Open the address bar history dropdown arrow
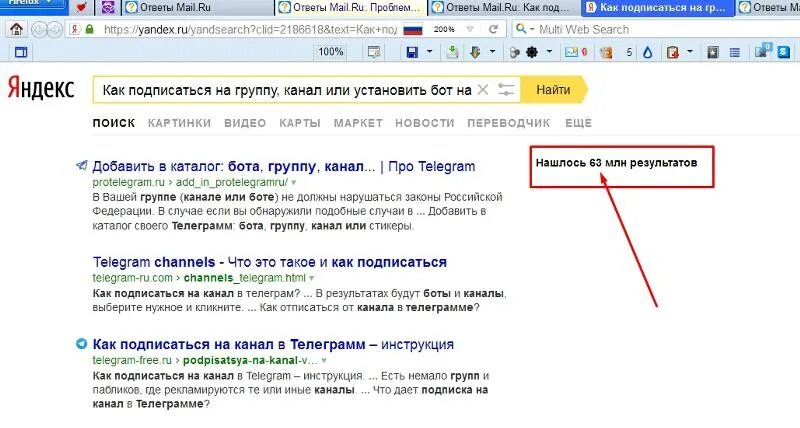 [470, 29]
